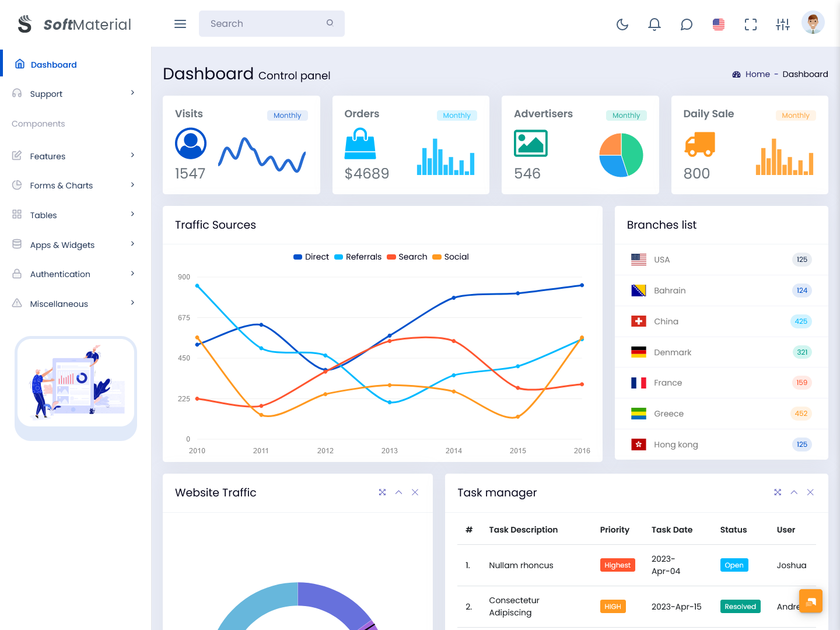840x630 pixels.
Task: Collapse the Website Traffic panel
Action: [x=398, y=492]
